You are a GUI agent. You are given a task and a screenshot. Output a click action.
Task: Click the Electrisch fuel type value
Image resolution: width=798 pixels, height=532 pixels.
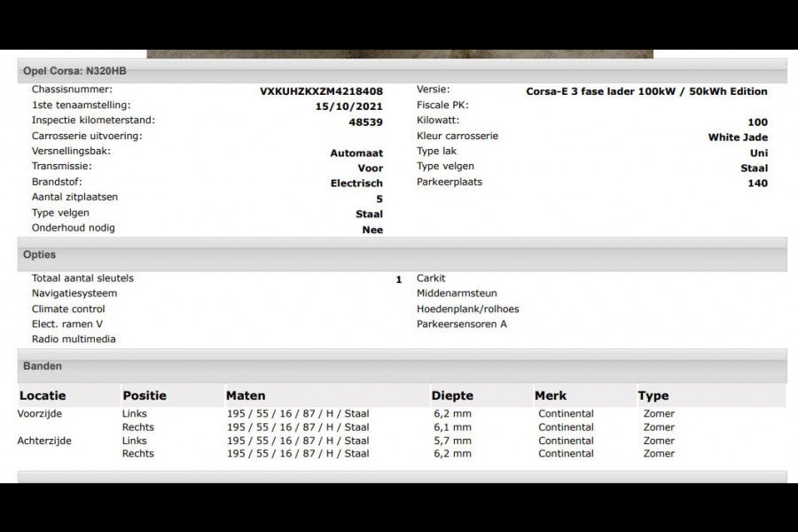[356, 184]
